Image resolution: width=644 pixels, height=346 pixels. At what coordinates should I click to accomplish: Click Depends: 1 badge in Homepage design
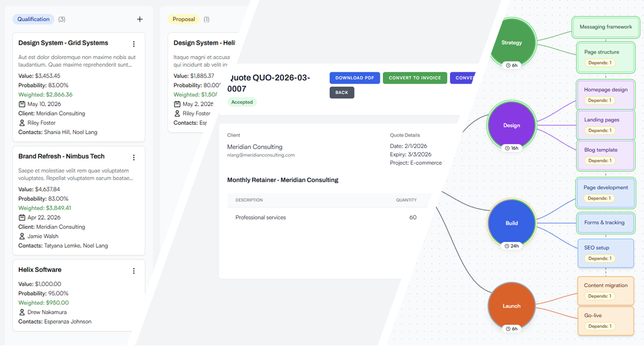click(x=599, y=100)
